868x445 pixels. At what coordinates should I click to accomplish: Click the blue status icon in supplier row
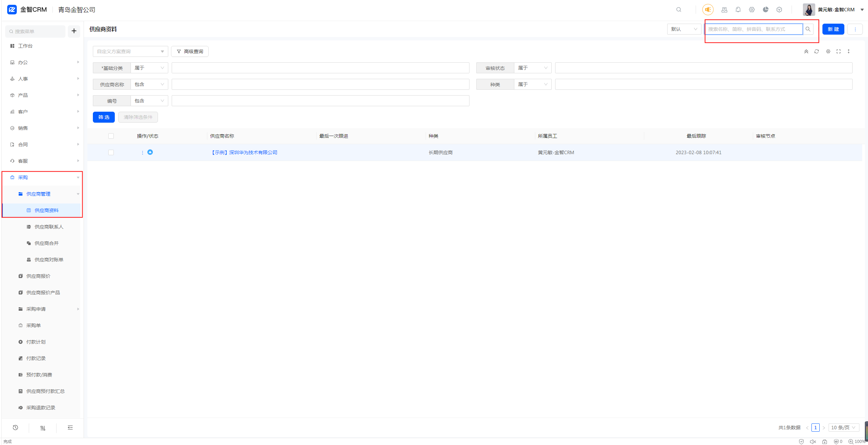click(150, 152)
